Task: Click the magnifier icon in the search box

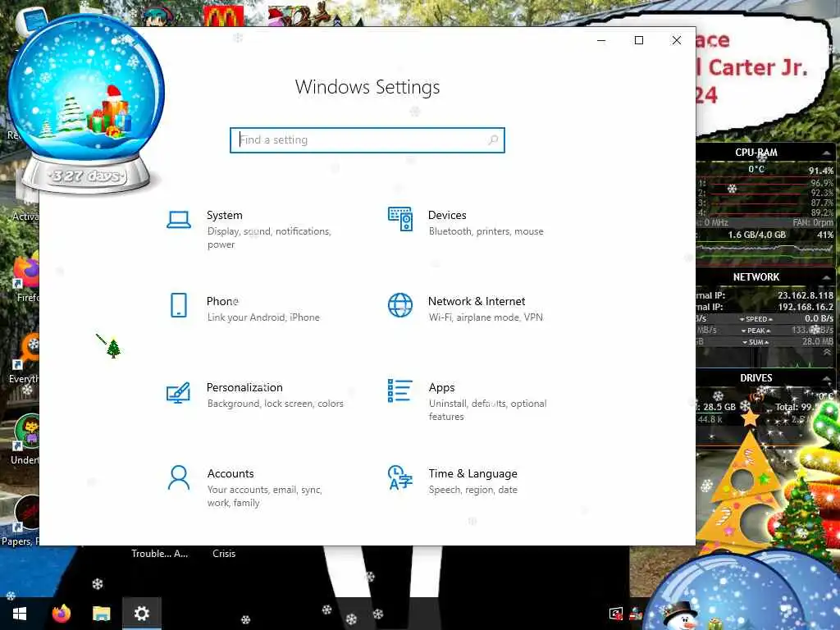Action: (493, 139)
